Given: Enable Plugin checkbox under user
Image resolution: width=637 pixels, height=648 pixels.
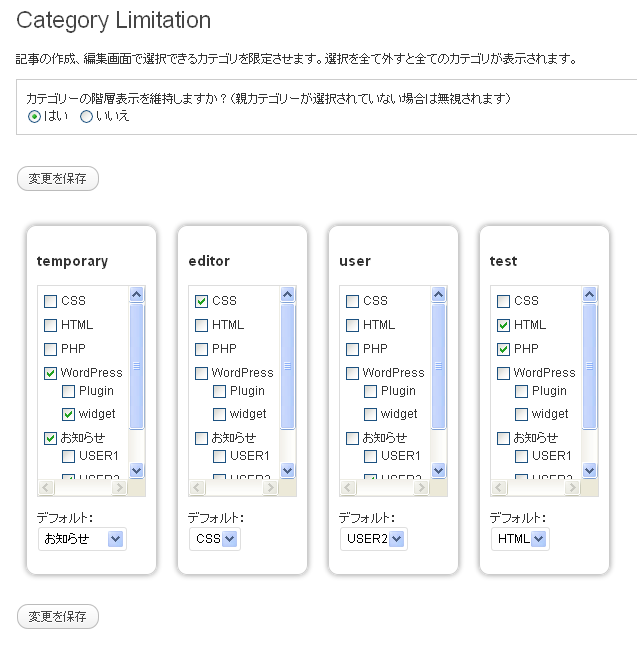Looking at the screenshot, I should pos(370,391).
